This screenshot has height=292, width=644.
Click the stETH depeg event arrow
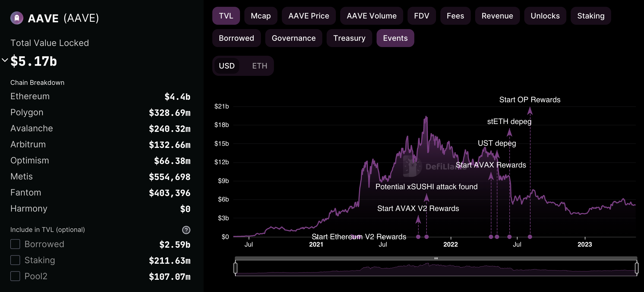pyautogui.click(x=509, y=133)
